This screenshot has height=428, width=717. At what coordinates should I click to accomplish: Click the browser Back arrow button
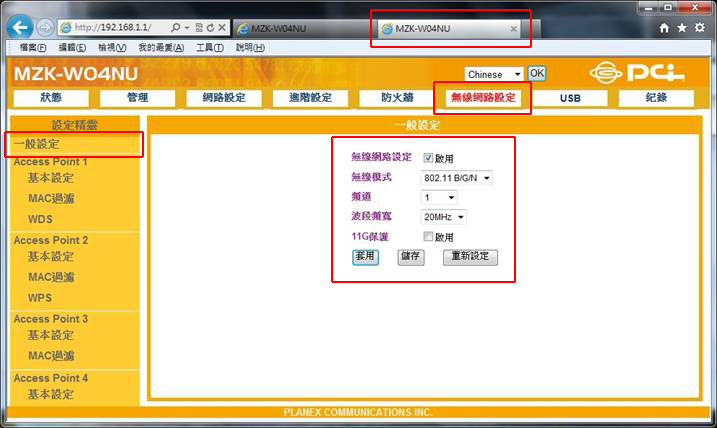(20, 27)
